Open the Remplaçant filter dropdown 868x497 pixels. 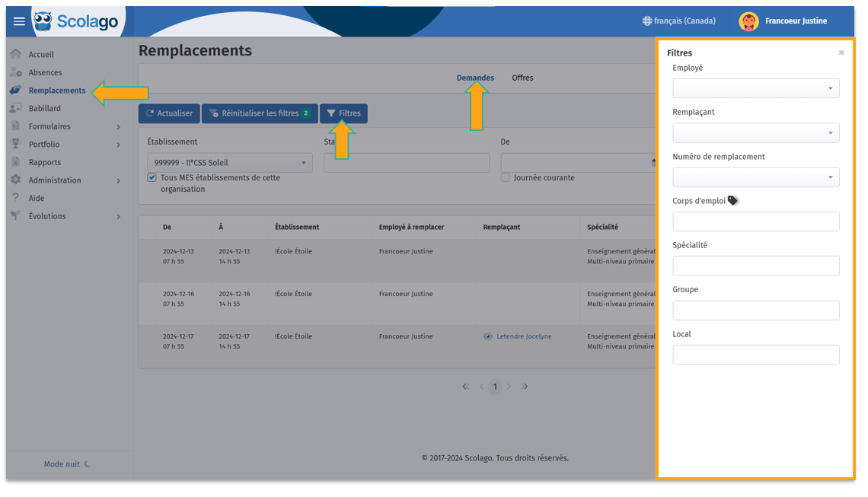[755, 133]
